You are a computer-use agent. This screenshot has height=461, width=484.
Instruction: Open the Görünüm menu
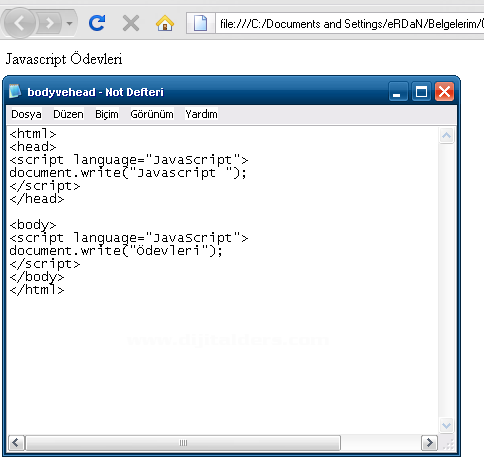[152, 114]
